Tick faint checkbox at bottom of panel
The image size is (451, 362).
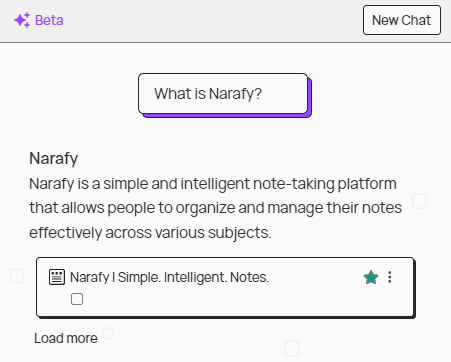point(292,348)
